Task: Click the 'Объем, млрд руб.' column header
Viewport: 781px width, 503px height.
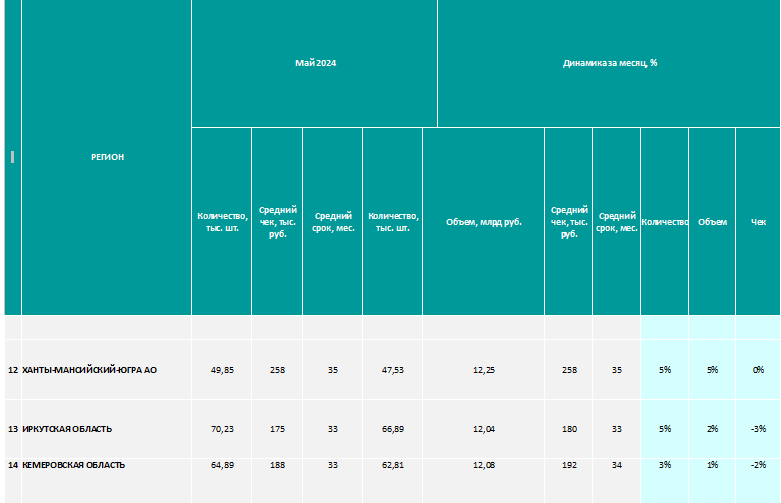Action: (x=483, y=222)
